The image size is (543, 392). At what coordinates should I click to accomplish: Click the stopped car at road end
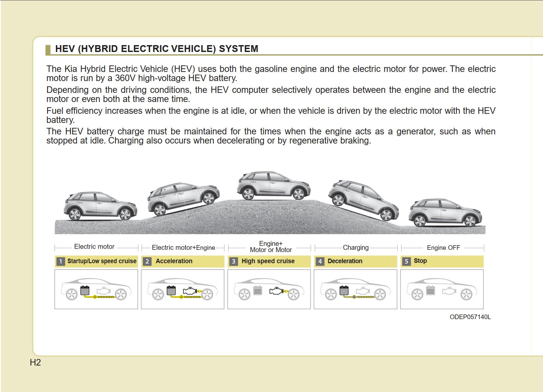pos(445,213)
